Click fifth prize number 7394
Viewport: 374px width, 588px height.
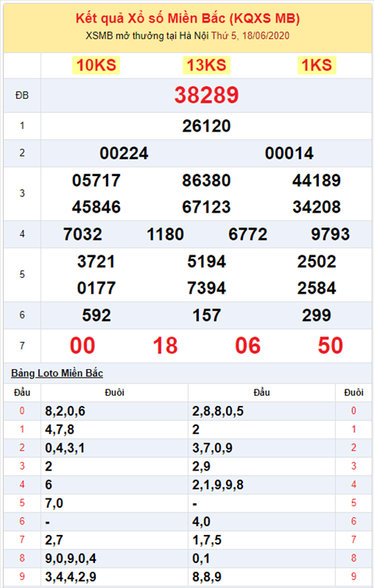(x=206, y=288)
